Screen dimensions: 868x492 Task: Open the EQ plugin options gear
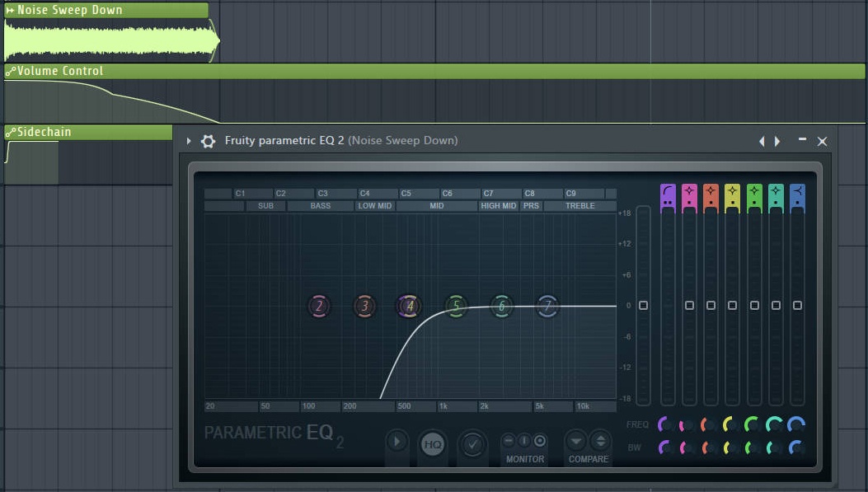209,141
